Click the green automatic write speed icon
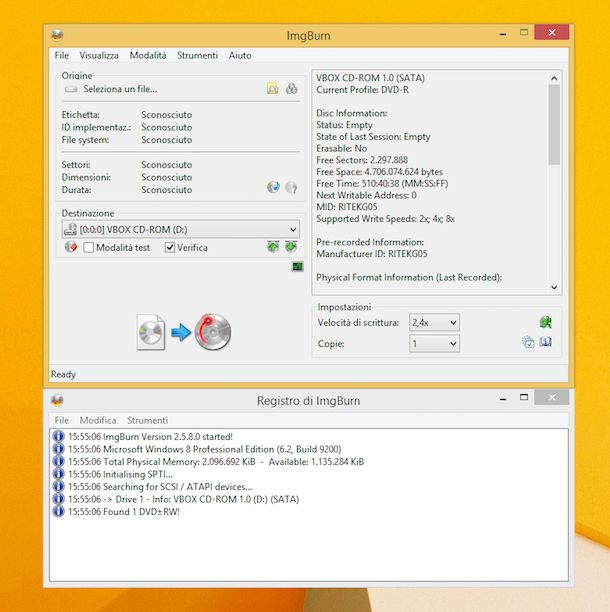Screen dimensions: 610x612 tap(545, 322)
